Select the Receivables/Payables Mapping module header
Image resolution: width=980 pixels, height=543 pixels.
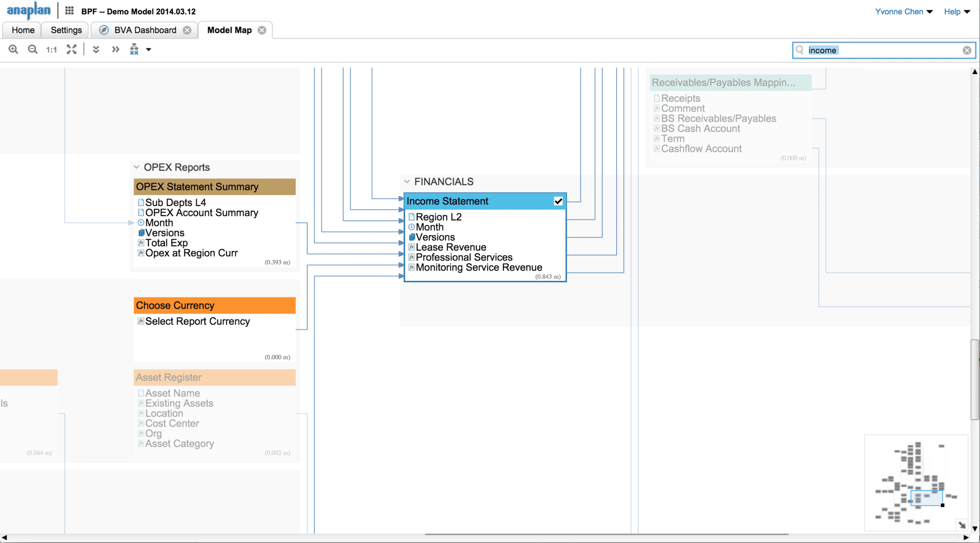(x=730, y=83)
